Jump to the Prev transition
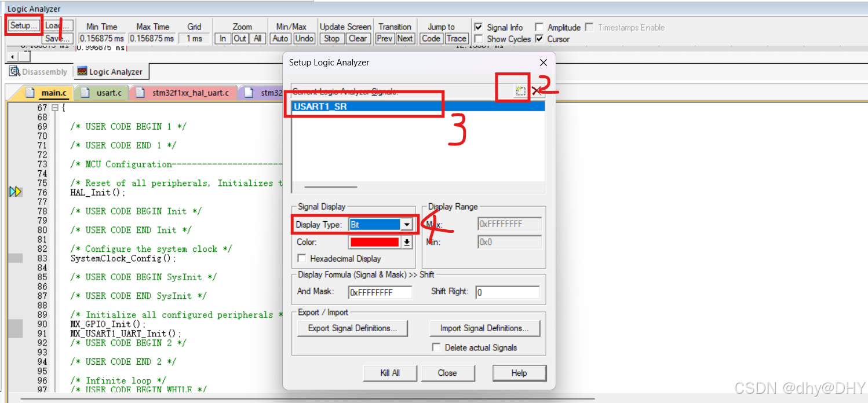The height and width of the screenshot is (403, 868). (x=384, y=38)
